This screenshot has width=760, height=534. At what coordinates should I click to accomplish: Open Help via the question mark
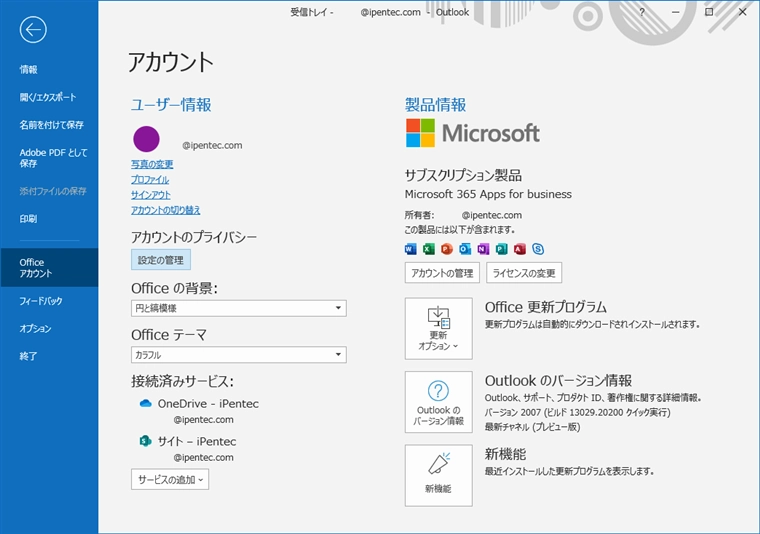tap(642, 12)
